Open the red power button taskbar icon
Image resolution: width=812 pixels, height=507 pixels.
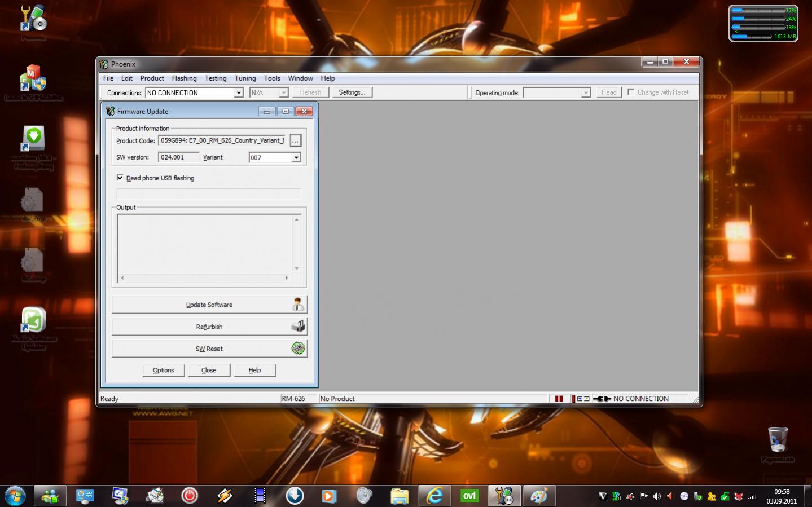coord(190,496)
